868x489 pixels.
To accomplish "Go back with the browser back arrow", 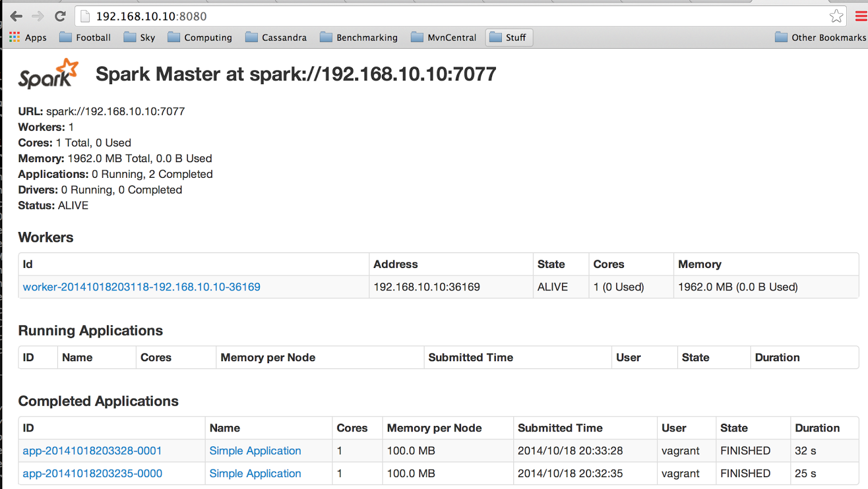I will 16,16.
